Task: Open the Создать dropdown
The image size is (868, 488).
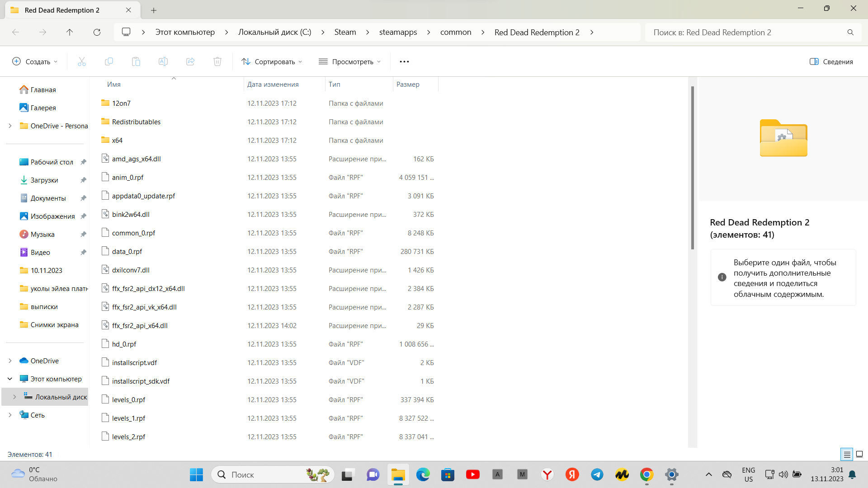Action: point(35,61)
